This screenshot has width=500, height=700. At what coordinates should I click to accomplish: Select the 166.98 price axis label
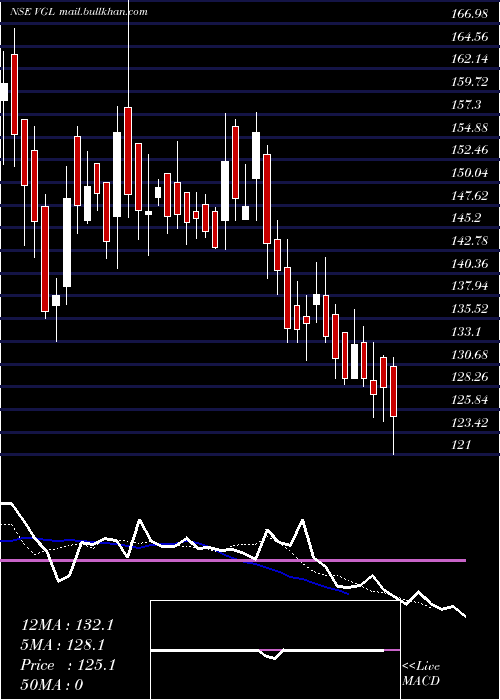[470, 14]
